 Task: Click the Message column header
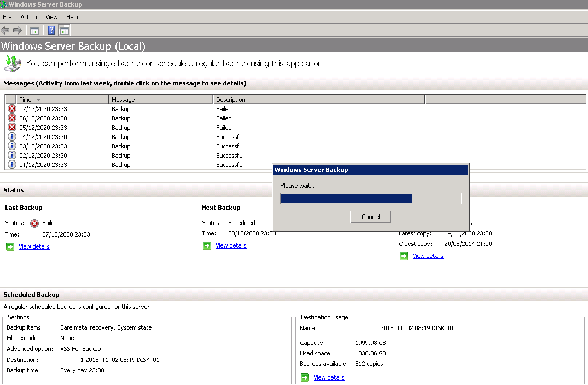(x=161, y=100)
